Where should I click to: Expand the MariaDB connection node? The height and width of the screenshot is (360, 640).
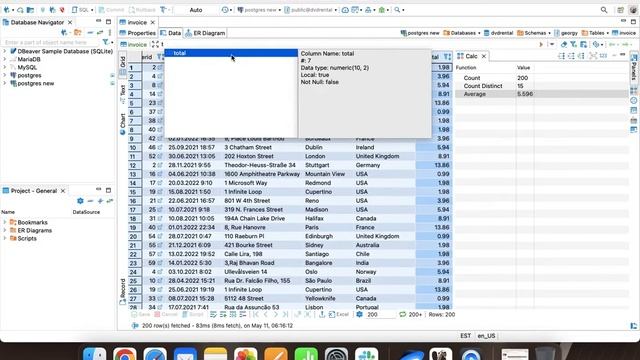point(5,59)
